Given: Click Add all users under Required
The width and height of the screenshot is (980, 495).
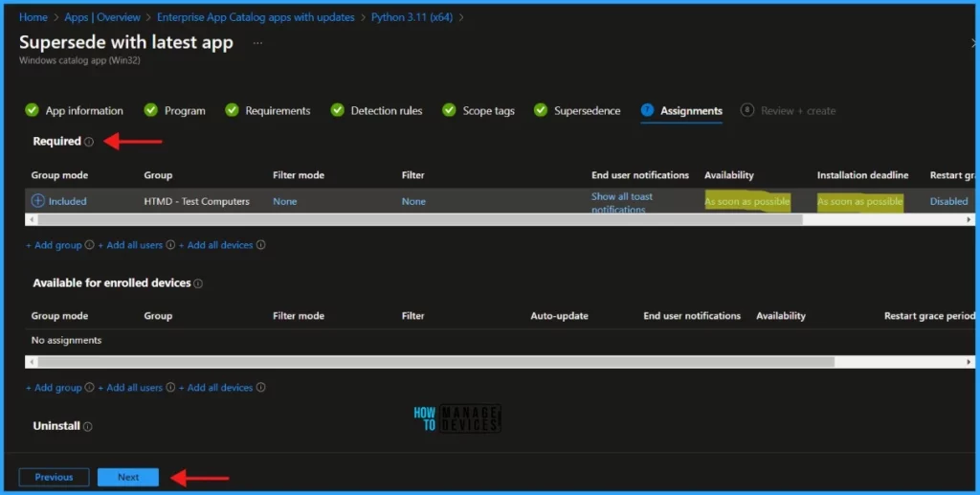Looking at the screenshot, I should (130, 245).
